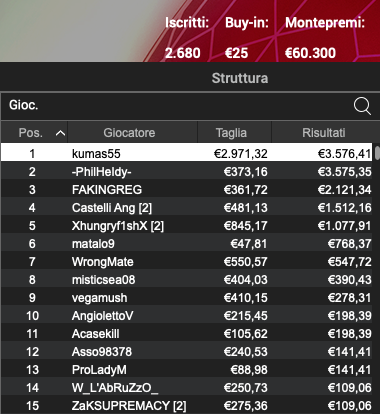Select Xhungryf1shX [2] player entry
380x414 pixels.
point(187,226)
